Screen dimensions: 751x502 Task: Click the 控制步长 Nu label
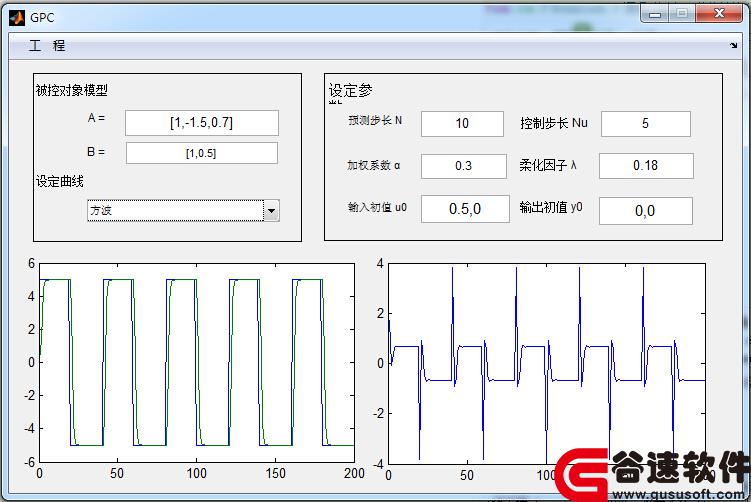pos(554,123)
